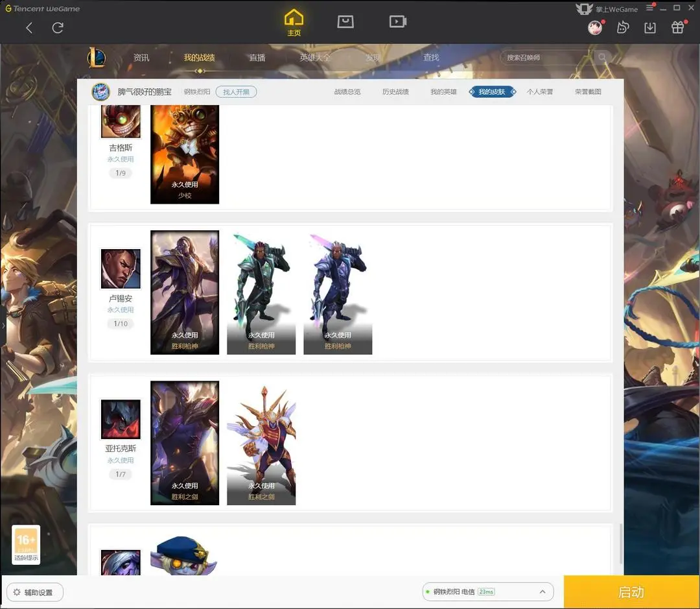This screenshot has width=700, height=609.
Task: Open the user avatar in top right
Action: point(595,28)
